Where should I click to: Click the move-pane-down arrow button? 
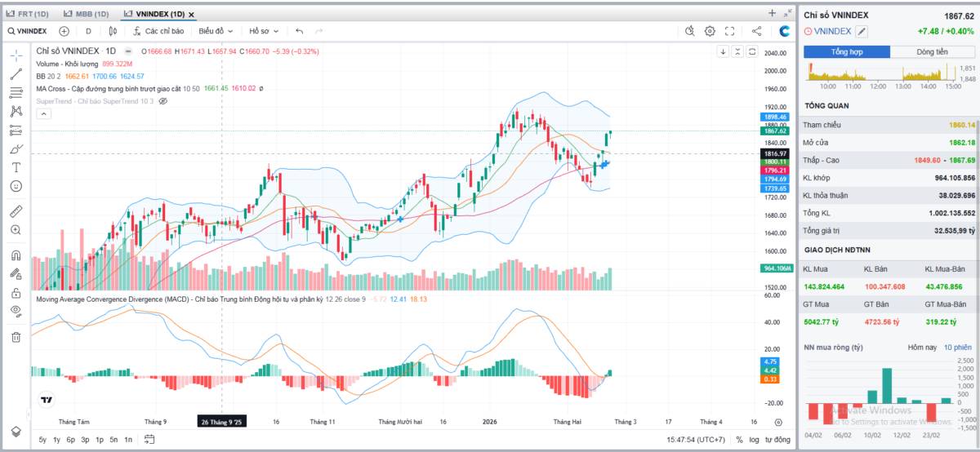[x=723, y=51]
